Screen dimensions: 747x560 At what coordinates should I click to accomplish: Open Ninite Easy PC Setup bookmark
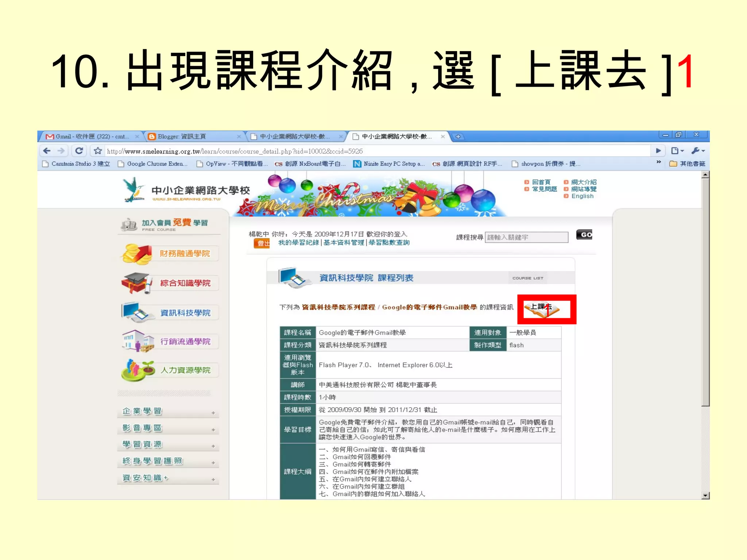tap(389, 164)
